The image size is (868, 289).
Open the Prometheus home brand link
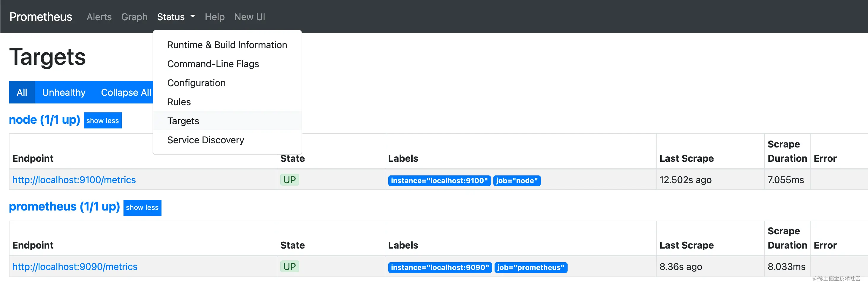pyautogui.click(x=41, y=17)
